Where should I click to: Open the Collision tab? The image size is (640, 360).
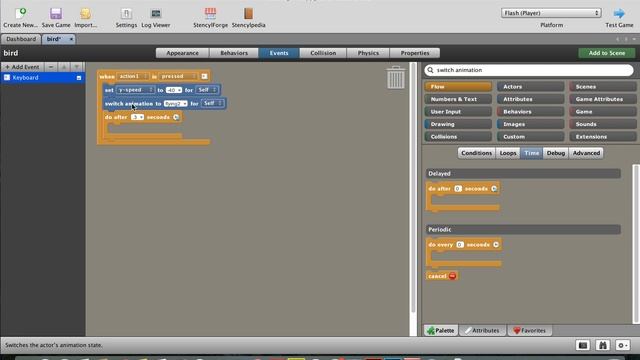[323, 53]
